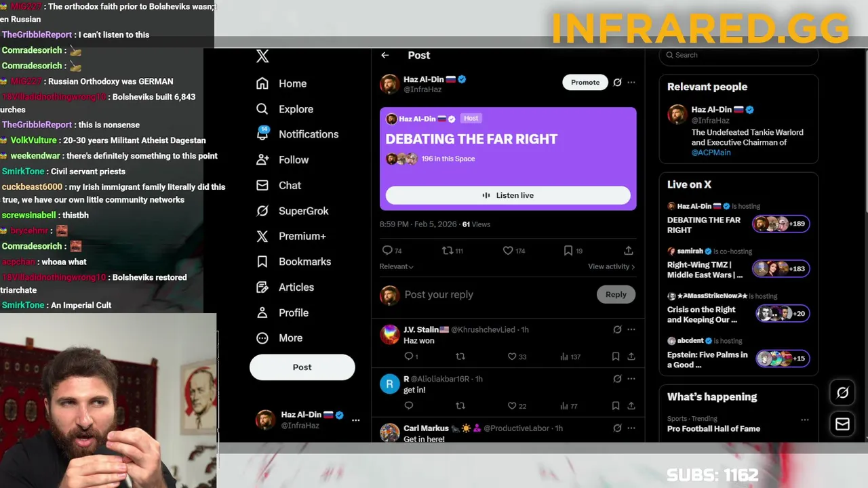View analytics on J.V. Stalin's comment
The image size is (868, 488).
click(570, 357)
